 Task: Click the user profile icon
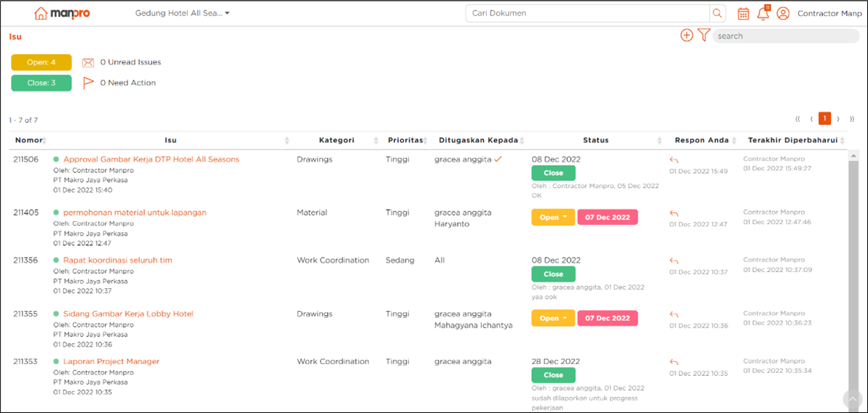pyautogui.click(x=783, y=13)
